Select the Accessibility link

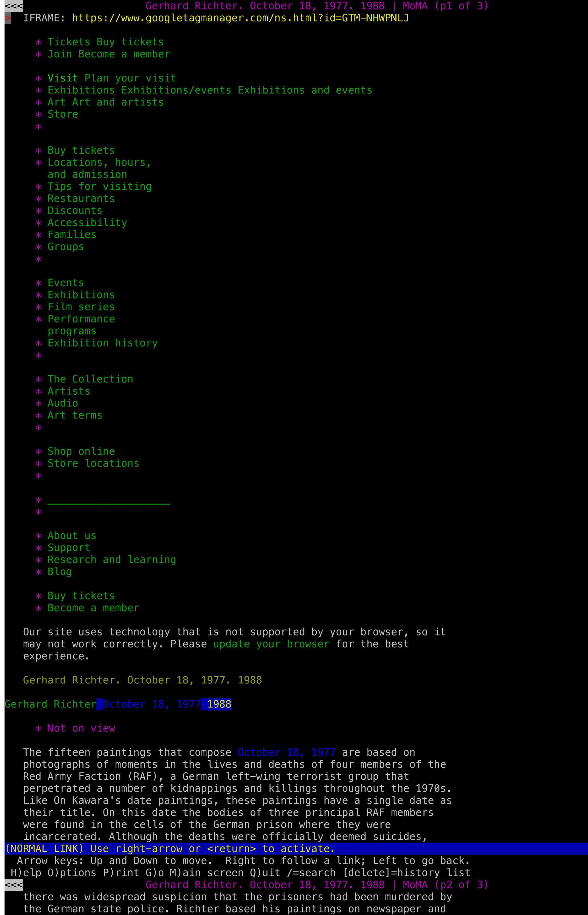click(87, 223)
